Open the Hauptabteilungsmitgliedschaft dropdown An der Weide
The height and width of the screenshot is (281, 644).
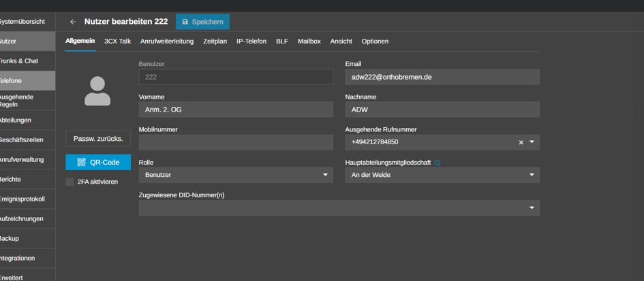[442, 175]
